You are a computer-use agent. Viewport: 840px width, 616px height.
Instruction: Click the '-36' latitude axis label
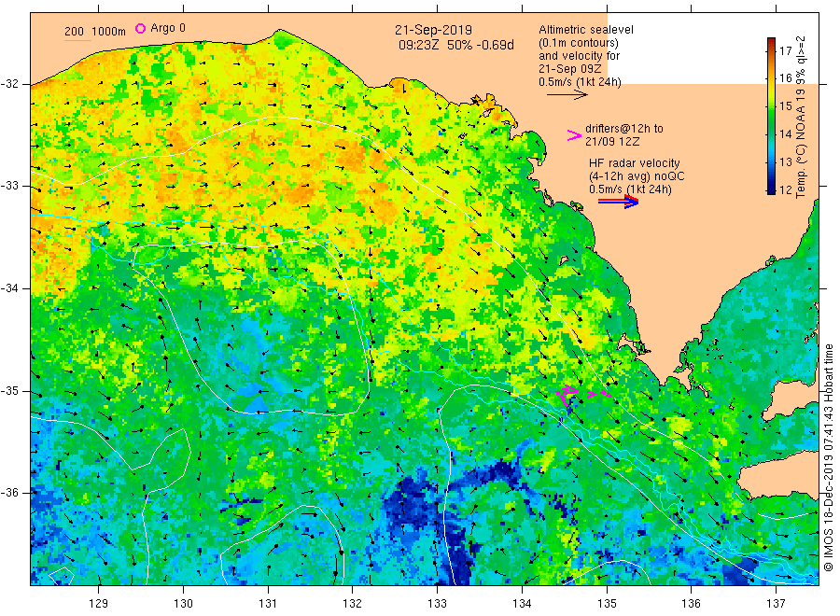pyautogui.click(x=10, y=492)
